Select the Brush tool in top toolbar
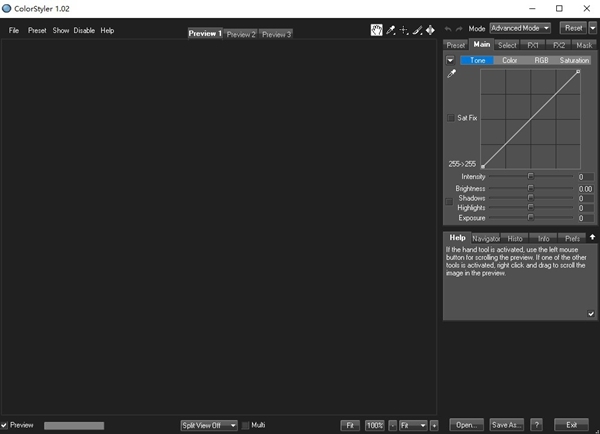Viewport: 600px width, 434px height. click(x=417, y=30)
